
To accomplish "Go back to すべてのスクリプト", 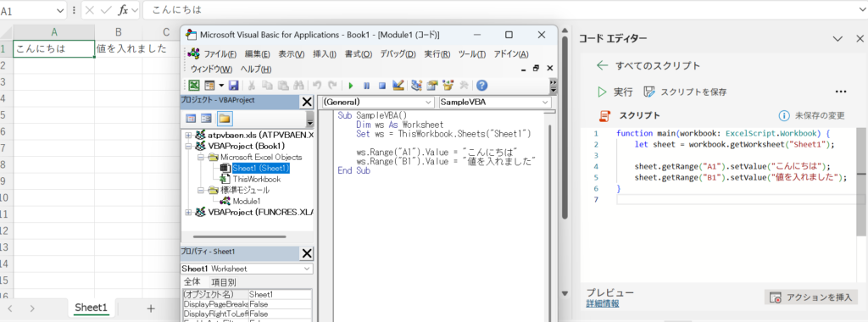I will coord(648,66).
